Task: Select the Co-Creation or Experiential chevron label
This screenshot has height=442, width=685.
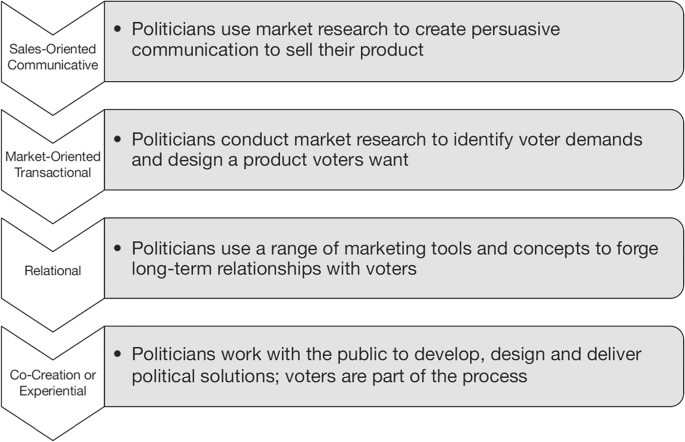Action: [53, 383]
